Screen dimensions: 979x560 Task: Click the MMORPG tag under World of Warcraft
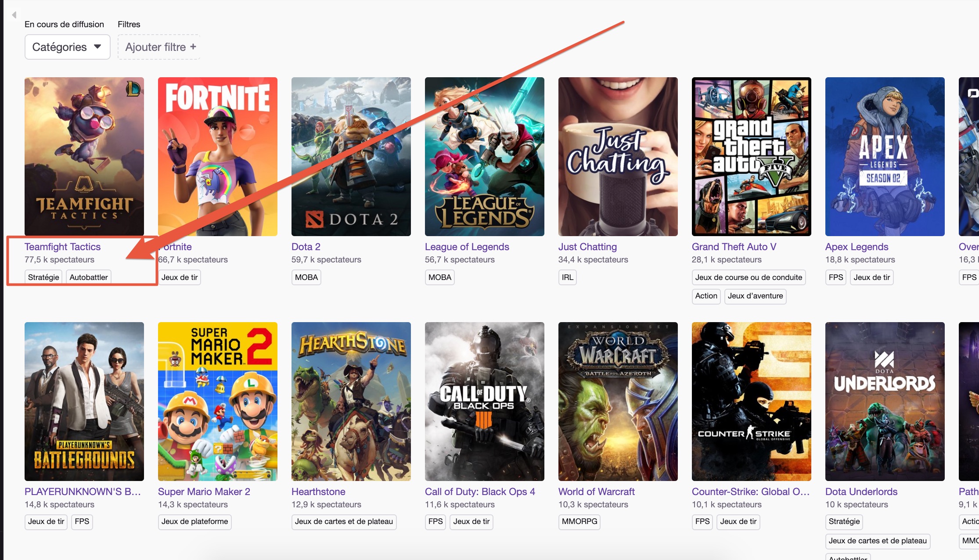579,521
